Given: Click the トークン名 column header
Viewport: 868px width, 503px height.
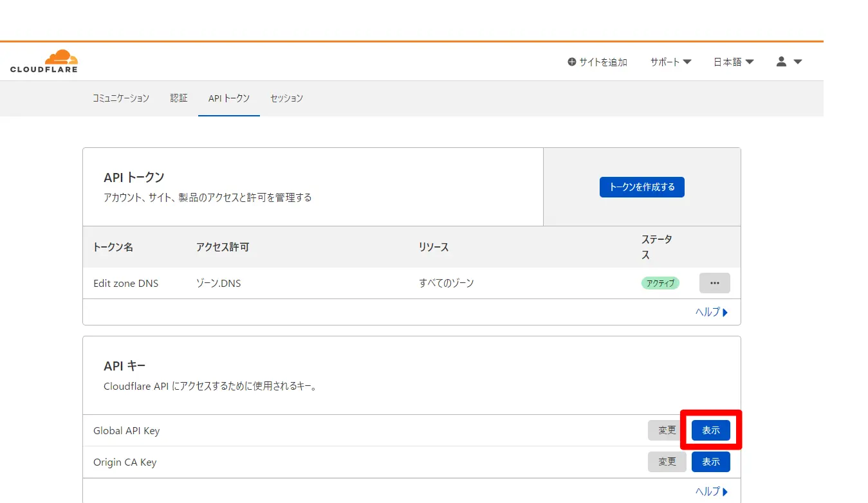Looking at the screenshot, I should click(113, 247).
